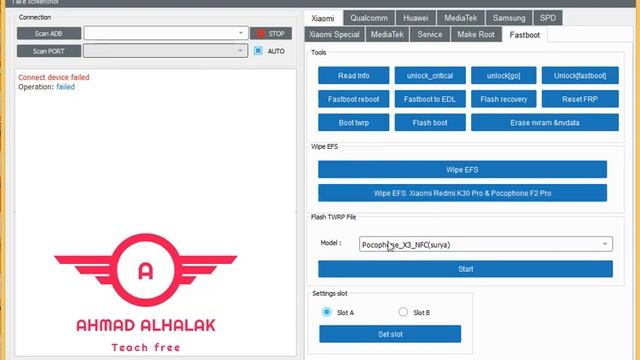This screenshot has width=640, height=360.
Task: Start flashing the TWRP file
Action: [465, 269]
